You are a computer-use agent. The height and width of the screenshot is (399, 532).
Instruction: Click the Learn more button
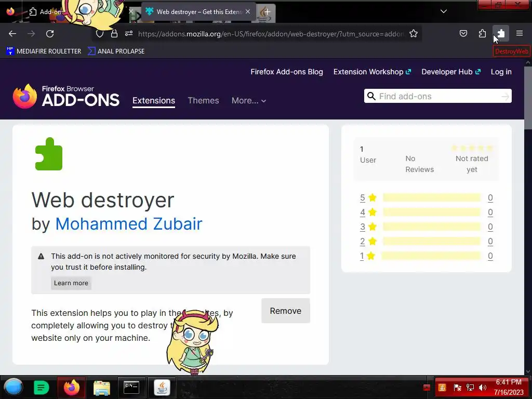(71, 283)
